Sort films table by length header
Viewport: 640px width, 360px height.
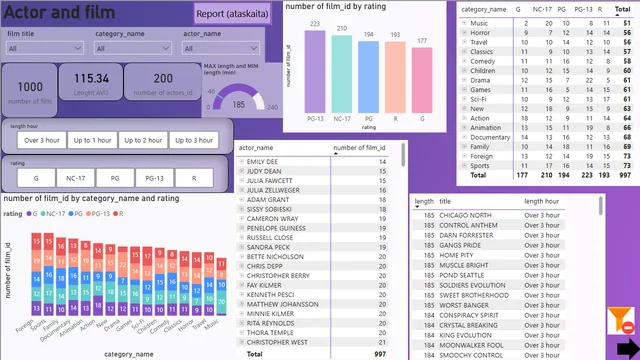[x=424, y=201]
